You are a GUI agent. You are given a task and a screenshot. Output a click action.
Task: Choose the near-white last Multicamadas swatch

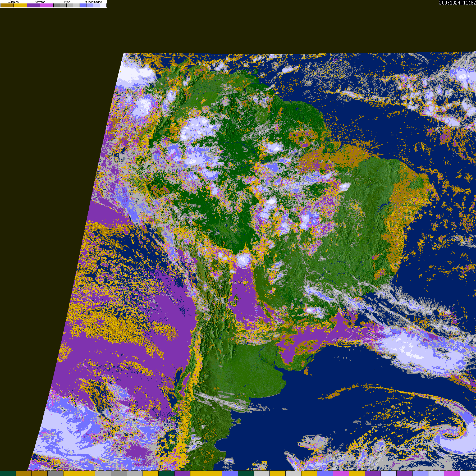[x=103, y=5]
